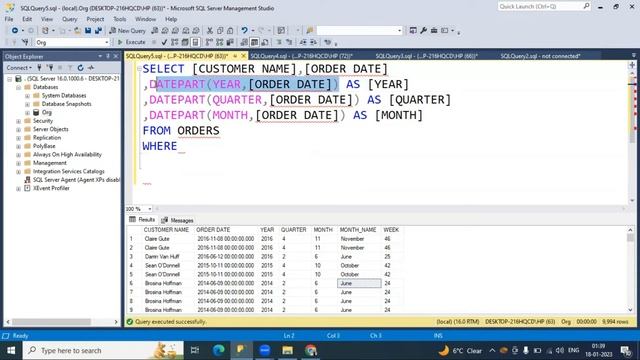
Task: Click the Save All icon
Action: 98,31
